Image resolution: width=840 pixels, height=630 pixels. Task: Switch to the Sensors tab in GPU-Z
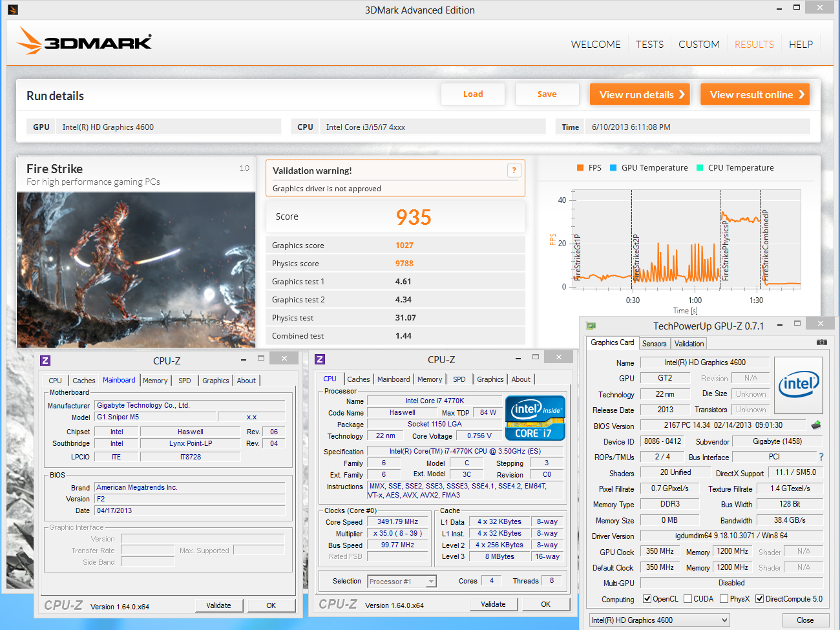[x=654, y=344]
